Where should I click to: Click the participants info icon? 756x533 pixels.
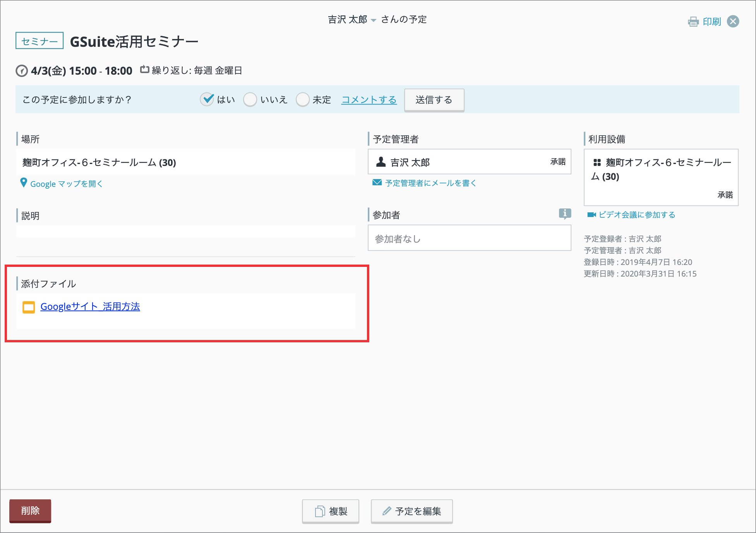565,214
